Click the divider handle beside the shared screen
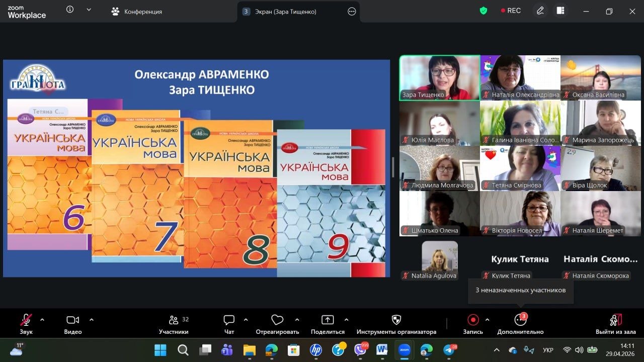Image resolution: width=644 pixels, height=362 pixels. pos(393,167)
